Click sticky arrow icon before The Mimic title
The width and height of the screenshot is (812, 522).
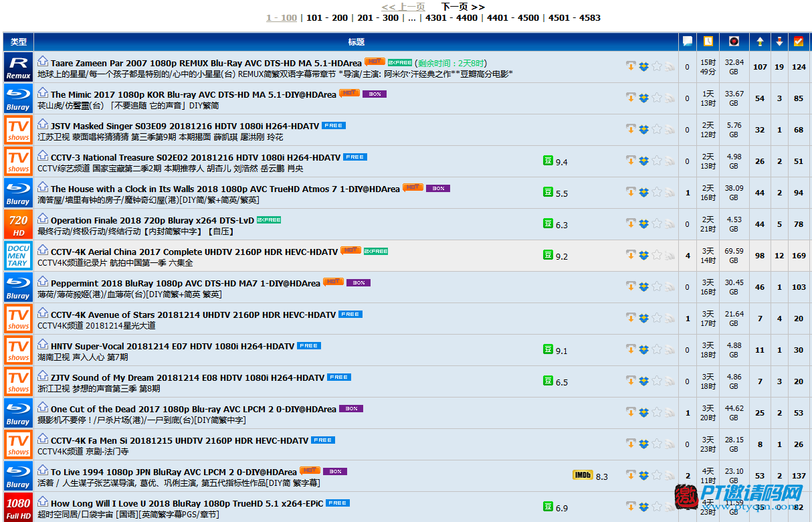(43, 92)
